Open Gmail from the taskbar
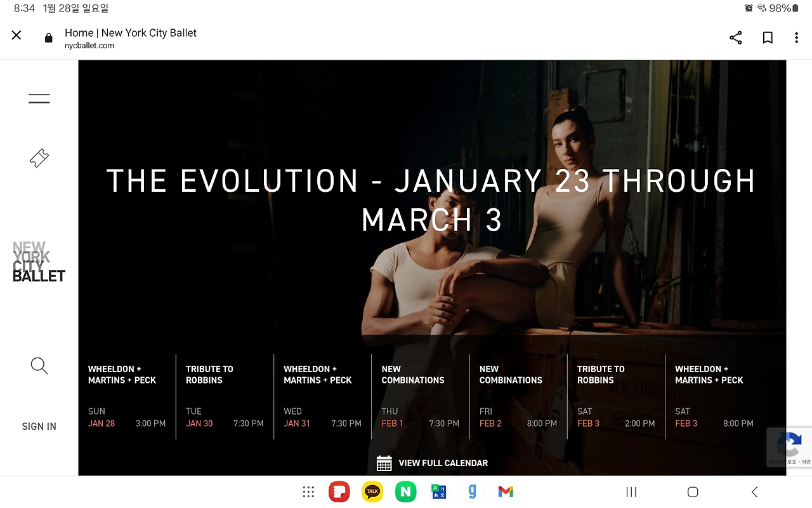This screenshot has width=812, height=508. click(x=506, y=492)
